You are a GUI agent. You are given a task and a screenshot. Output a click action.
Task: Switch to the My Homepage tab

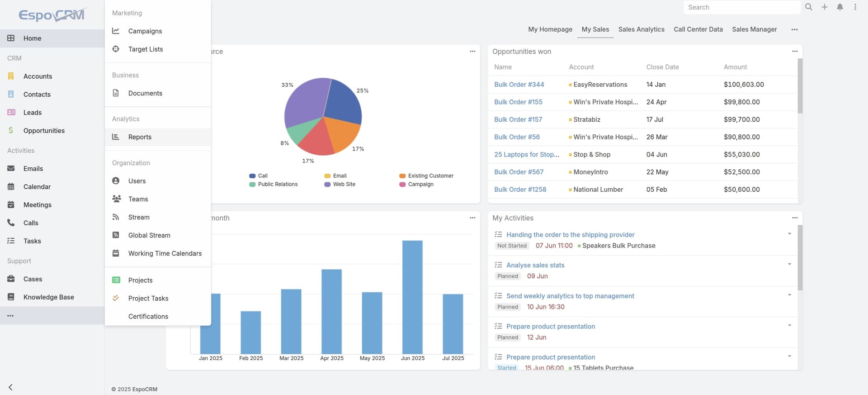coord(550,29)
